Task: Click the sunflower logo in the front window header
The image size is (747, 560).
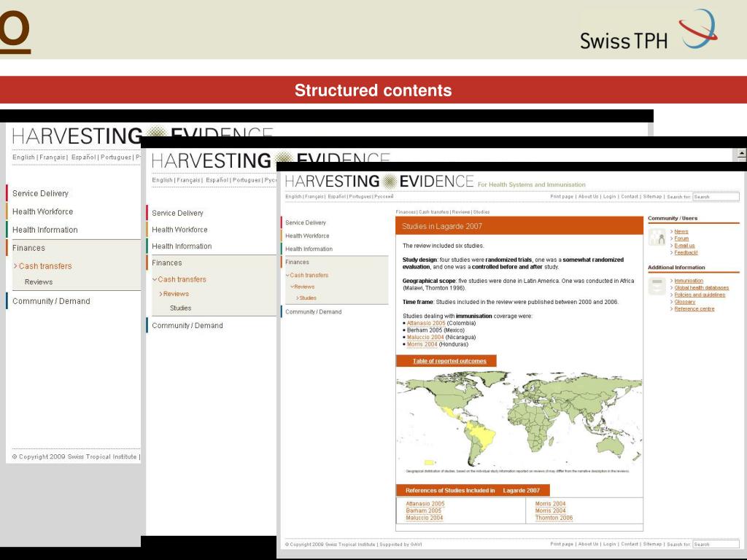Action: click(390, 182)
